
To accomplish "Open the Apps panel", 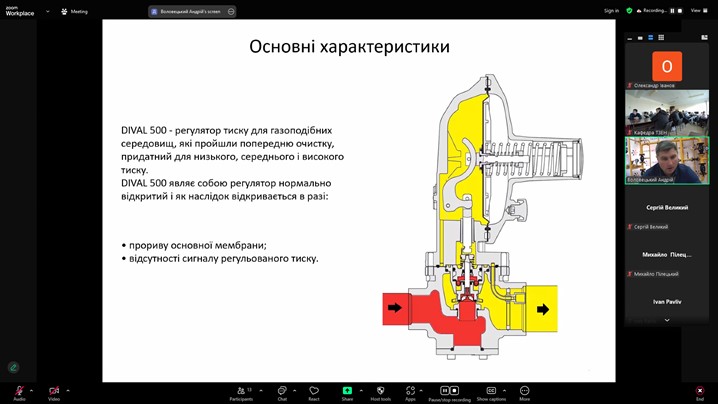I will click(x=410, y=393).
